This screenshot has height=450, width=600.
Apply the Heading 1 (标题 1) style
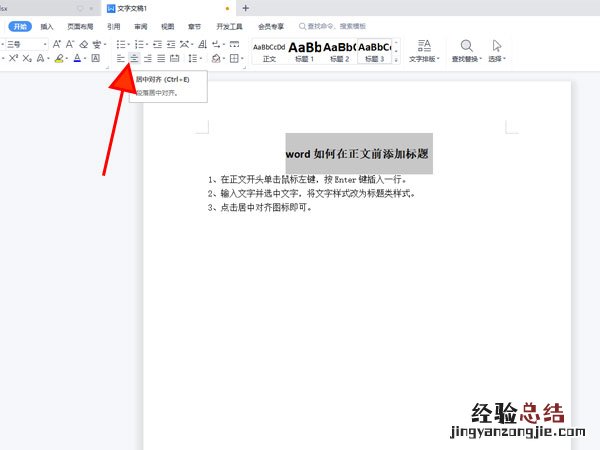pyautogui.click(x=304, y=51)
